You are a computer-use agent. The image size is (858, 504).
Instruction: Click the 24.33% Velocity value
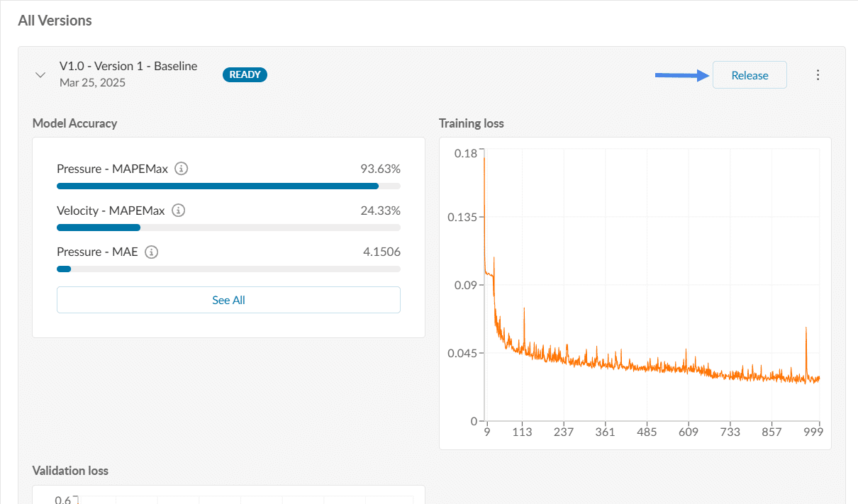[x=380, y=211]
